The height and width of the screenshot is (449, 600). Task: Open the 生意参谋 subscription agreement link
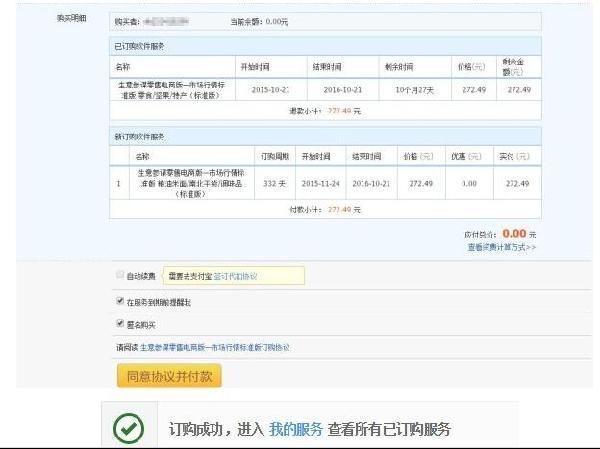(x=214, y=347)
